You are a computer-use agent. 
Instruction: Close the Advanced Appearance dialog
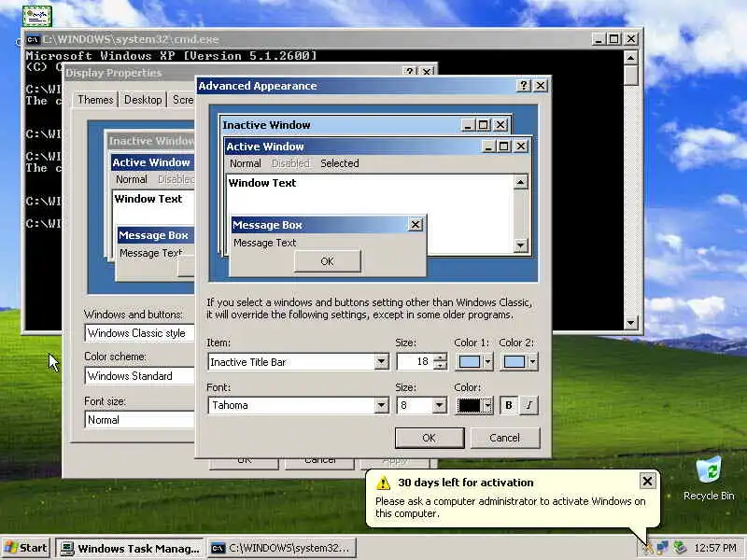[541, 86]
